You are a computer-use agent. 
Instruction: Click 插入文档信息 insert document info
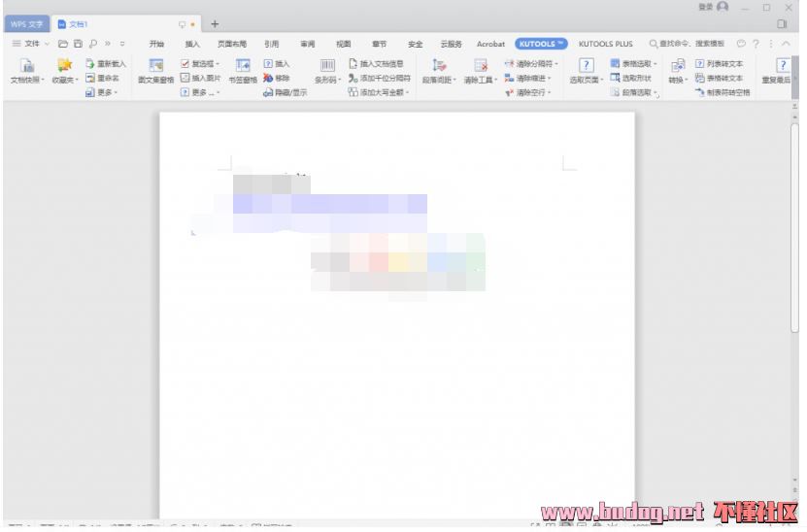click(376, 64)
